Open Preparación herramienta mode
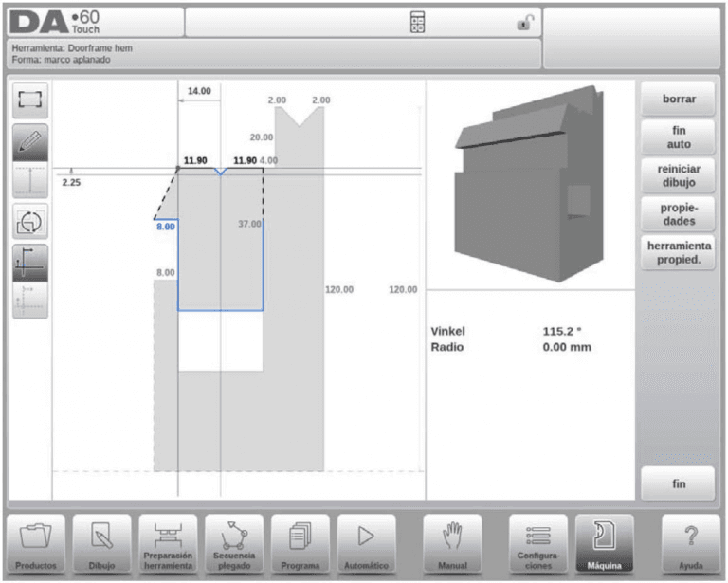This screenshot has width=728, height=583. tap(168, 543)
